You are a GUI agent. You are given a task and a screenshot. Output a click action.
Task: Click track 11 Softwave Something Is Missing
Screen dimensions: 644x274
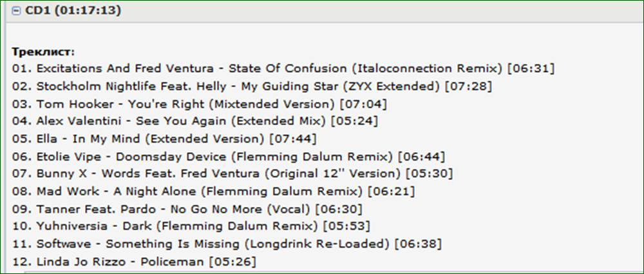pyautogui.click(x=227, y=244)
